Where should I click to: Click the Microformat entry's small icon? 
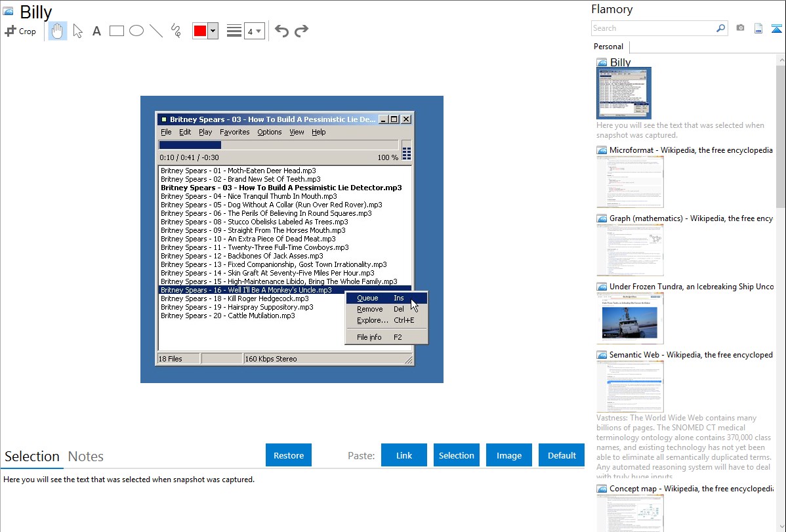tap(602, 150)
